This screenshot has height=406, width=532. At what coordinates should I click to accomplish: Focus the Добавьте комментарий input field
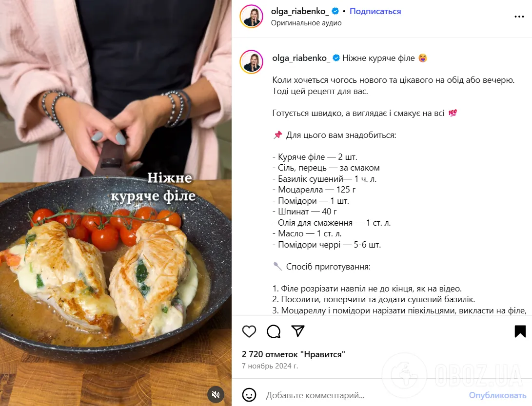pyautogui.click(x=363, y=395)
